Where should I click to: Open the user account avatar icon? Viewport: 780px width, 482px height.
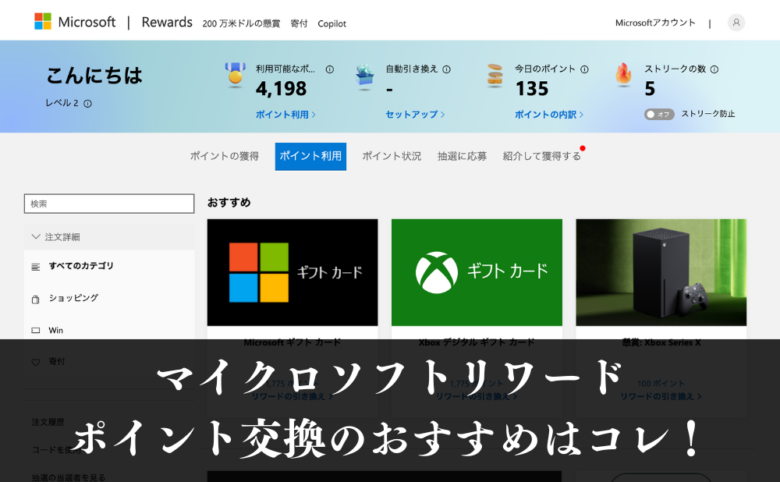(736, 22)
